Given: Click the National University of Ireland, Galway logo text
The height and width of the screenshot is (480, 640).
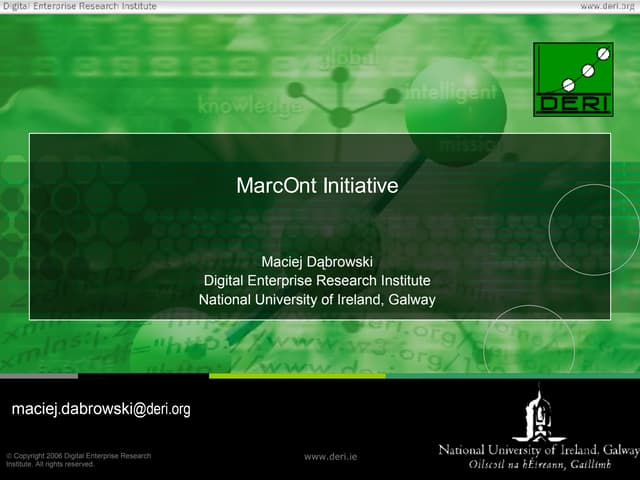Looking at the screenshot, I should pyautogui.click(x=538, y=450).
